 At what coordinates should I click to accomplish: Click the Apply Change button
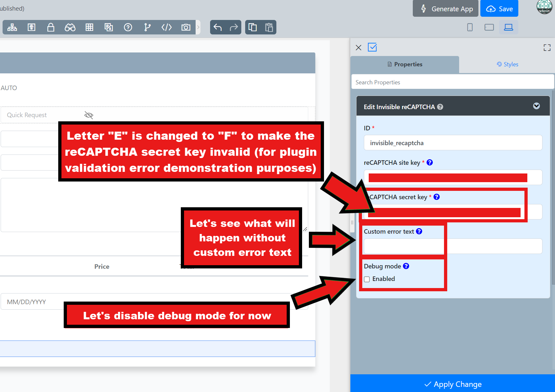[453, 384]
